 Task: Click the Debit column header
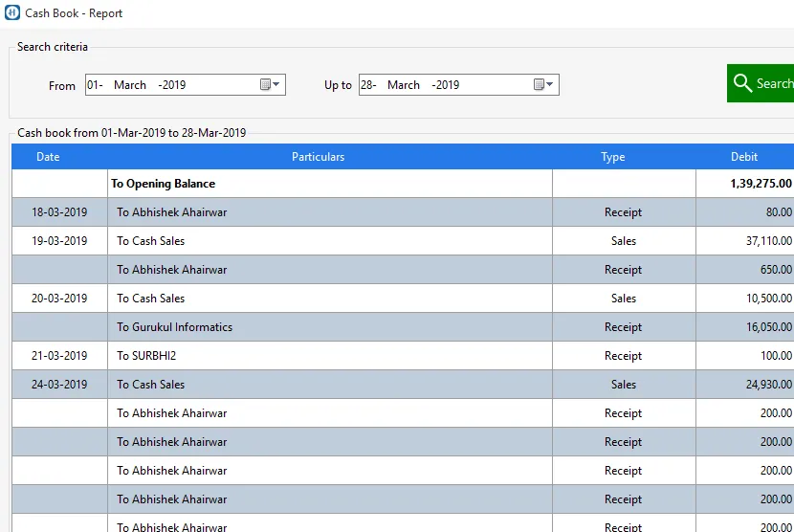tap(743, 157)
